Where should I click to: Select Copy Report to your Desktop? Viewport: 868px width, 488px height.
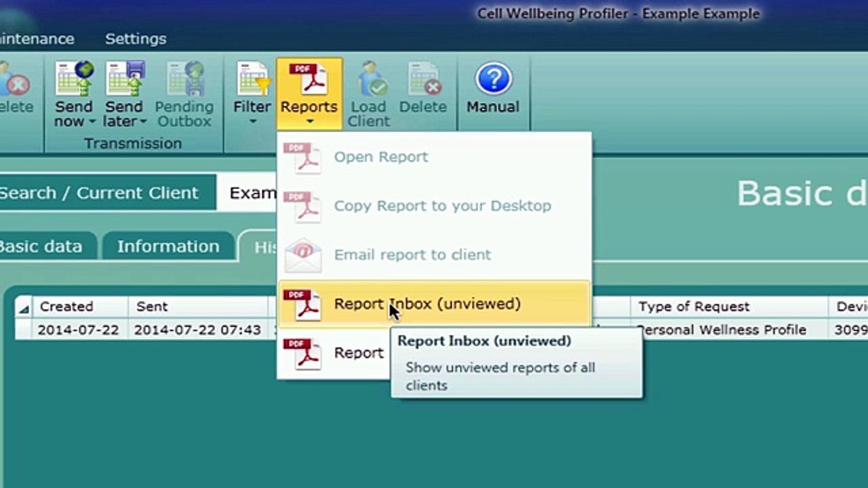[434, 206]
